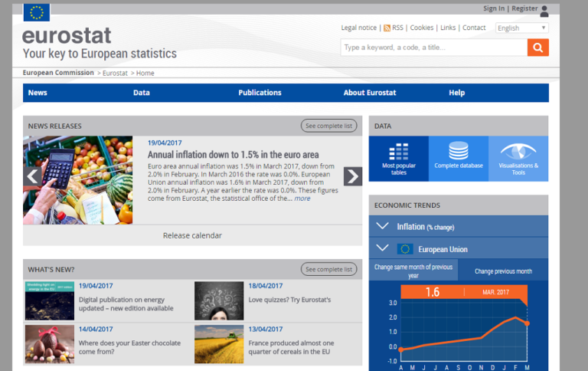Click the 1.6 value label above chart
Screen dimensions: 588x371
tap(433, 292)
